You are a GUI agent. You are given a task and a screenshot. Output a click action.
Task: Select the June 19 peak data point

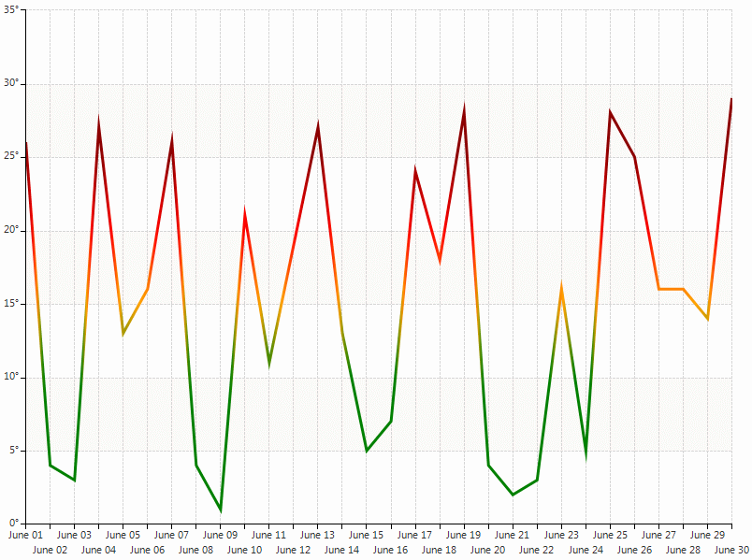(464, 113)
